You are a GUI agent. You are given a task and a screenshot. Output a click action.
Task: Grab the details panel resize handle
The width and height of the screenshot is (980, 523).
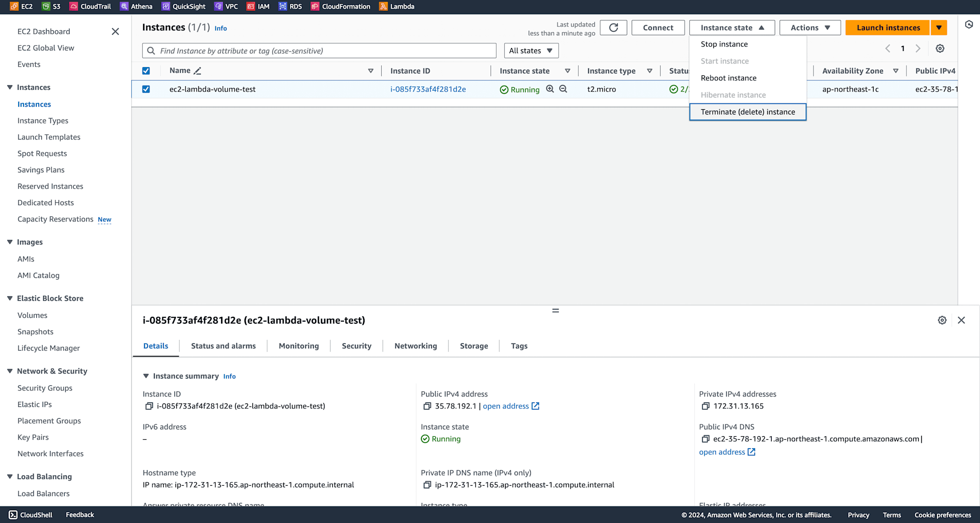[x=556, y=310]
